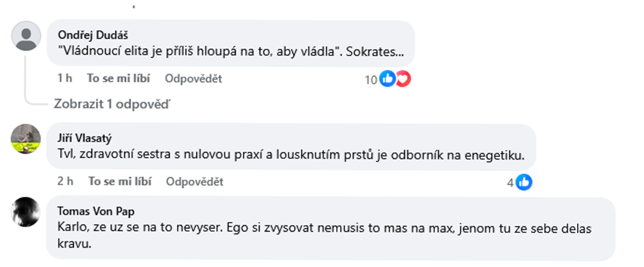Open Tomas Von Pap's profile name link
The width and height of the screenshot is (644, 267).
click(x=91, y=210)
